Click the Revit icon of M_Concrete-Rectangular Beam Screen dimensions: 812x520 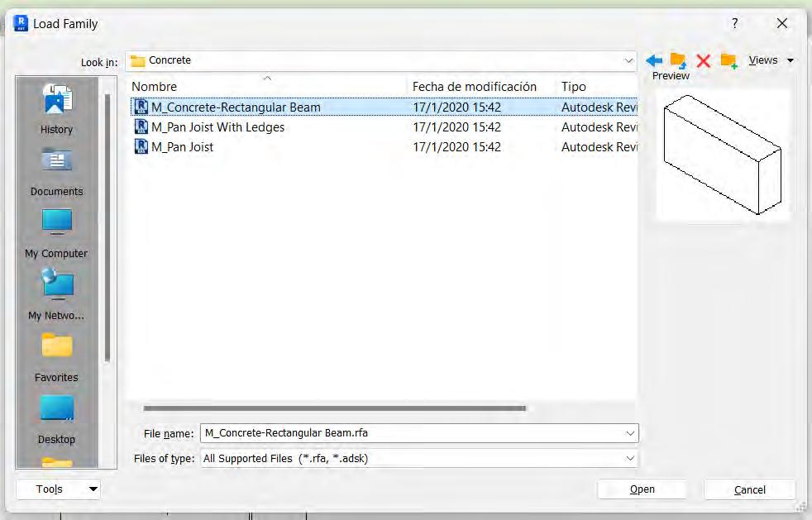pos(141,107)
